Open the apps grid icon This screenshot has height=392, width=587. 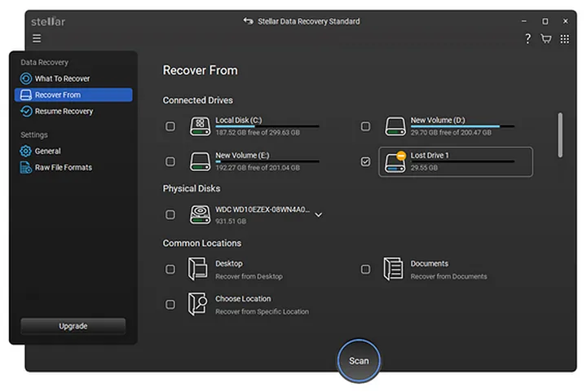564,39
